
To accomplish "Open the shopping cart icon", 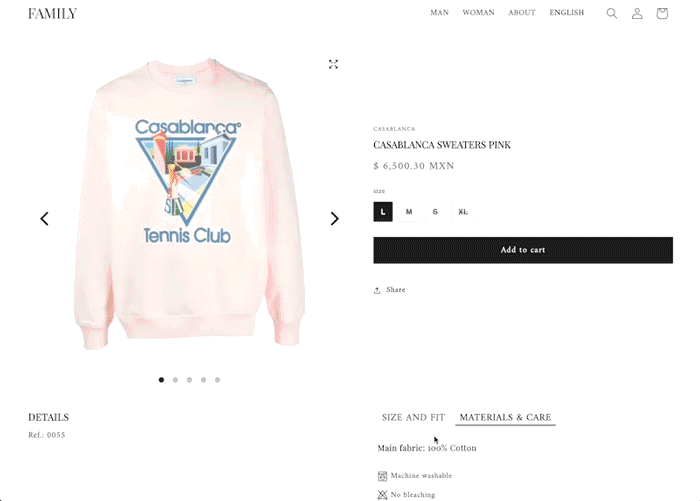I will 662,13.
